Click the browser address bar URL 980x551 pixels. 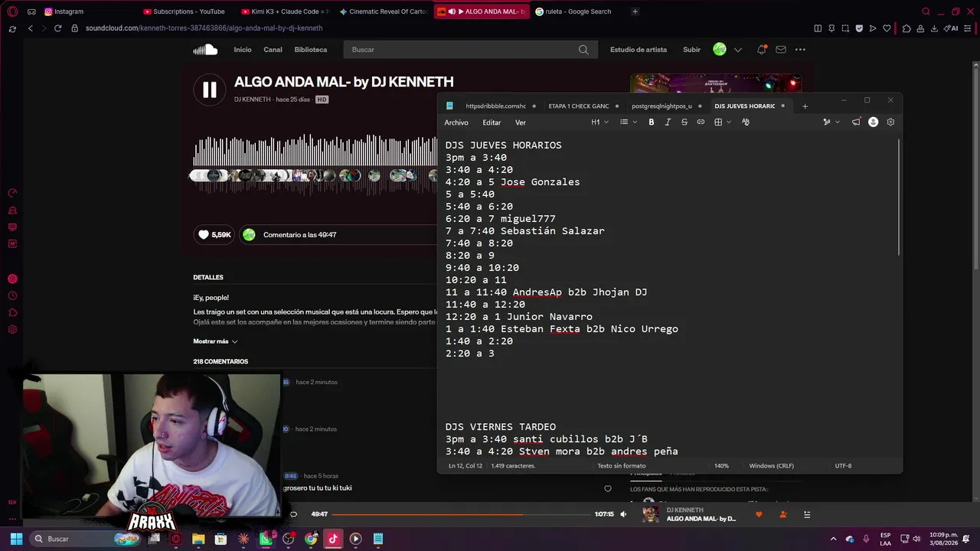coord(204,28)
